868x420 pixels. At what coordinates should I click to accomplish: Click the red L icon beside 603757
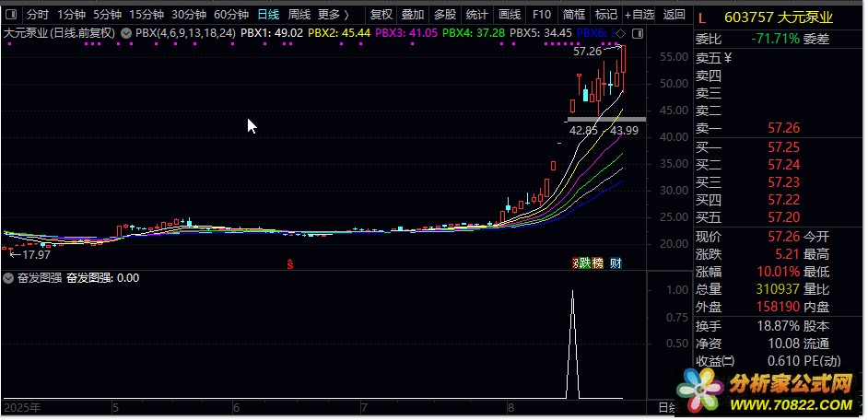[702, 18]
